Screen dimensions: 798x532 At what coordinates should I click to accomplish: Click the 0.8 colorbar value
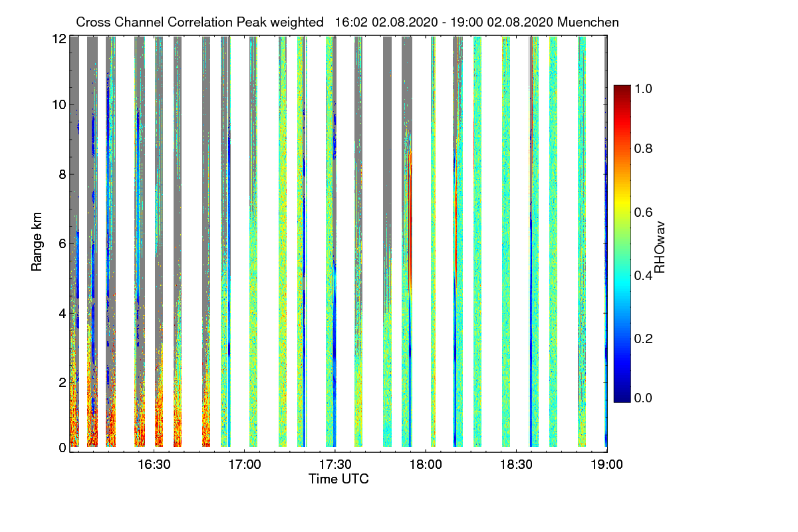pos(642,148)
